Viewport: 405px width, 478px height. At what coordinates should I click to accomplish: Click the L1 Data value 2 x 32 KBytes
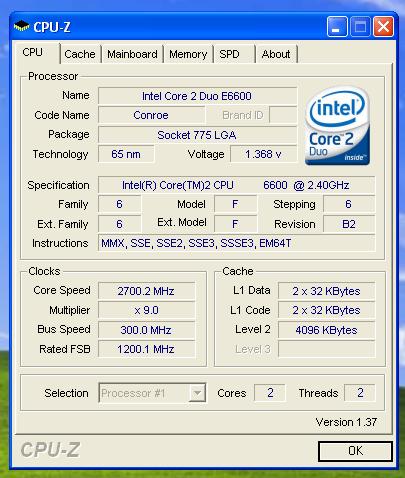click(327, 291)
